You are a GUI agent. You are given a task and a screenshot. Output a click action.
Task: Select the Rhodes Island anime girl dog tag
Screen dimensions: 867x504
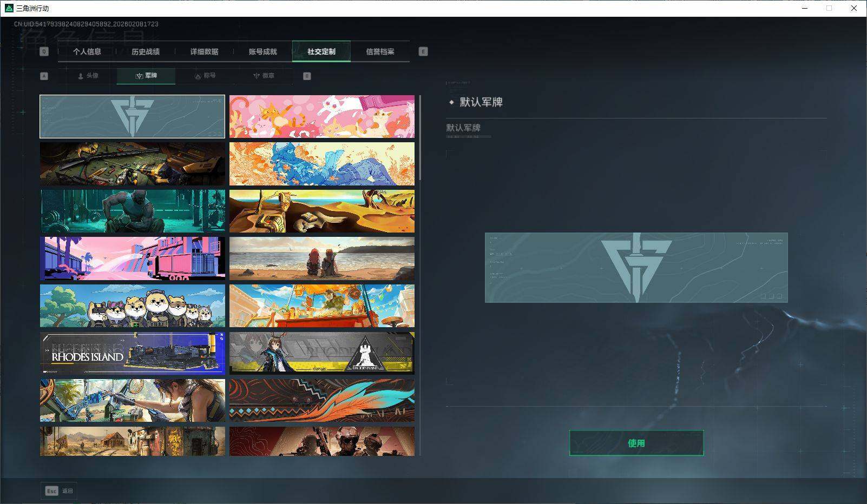pos(322,353)
